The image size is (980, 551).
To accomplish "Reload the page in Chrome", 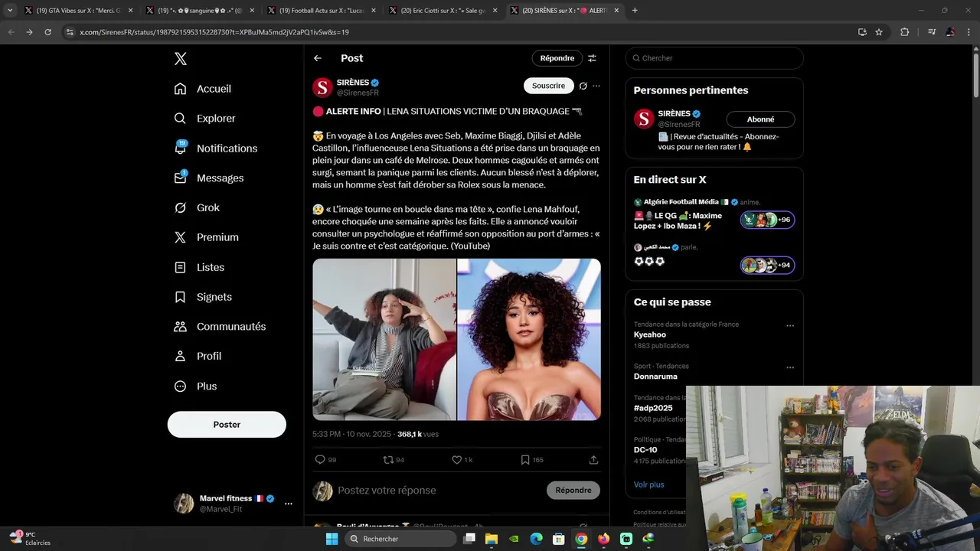I will coord(47,32).
